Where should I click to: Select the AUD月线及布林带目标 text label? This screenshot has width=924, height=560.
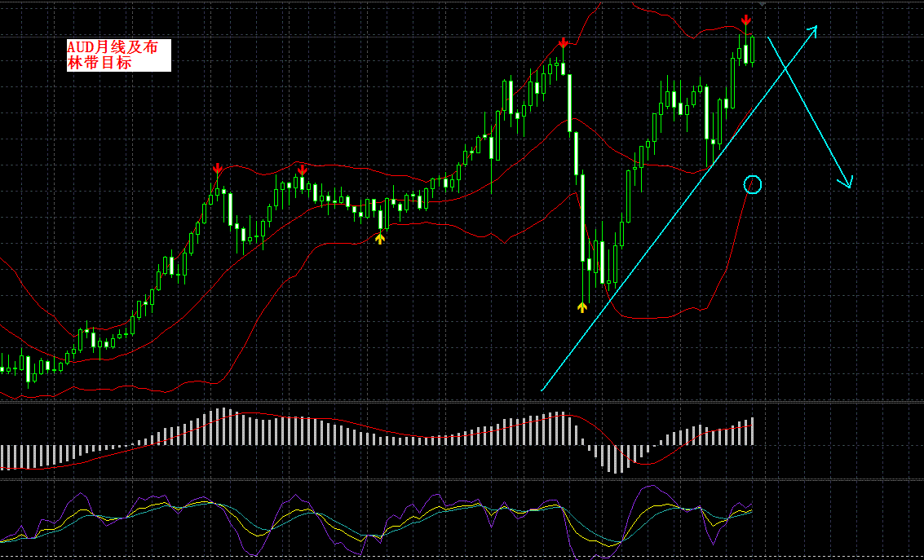tap(118, 55)
